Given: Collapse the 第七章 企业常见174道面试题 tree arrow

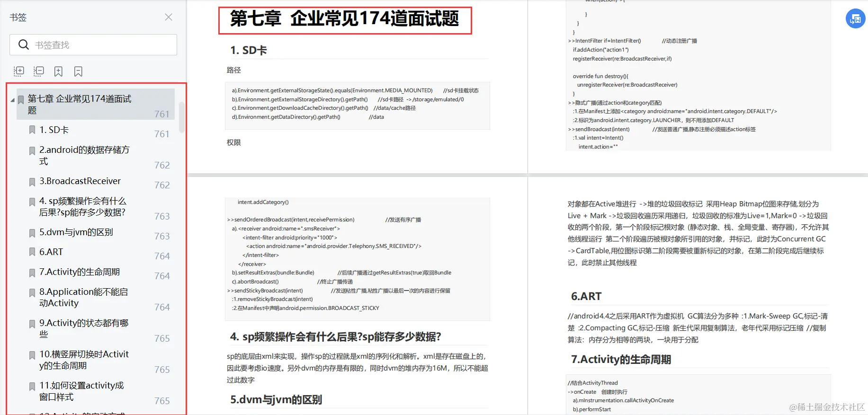Looking at the screenshot, I should [x=13, y=100].
